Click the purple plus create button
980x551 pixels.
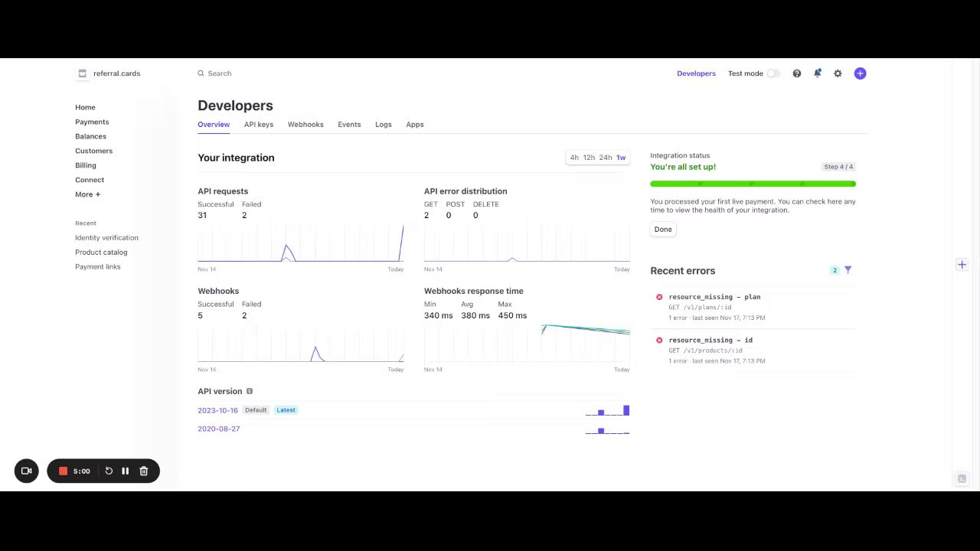(x=861, y=73)
